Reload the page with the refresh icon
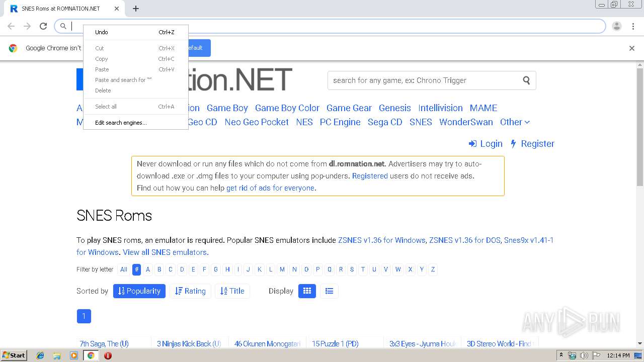This screenshot has width=644, height=362. (43, 26)
